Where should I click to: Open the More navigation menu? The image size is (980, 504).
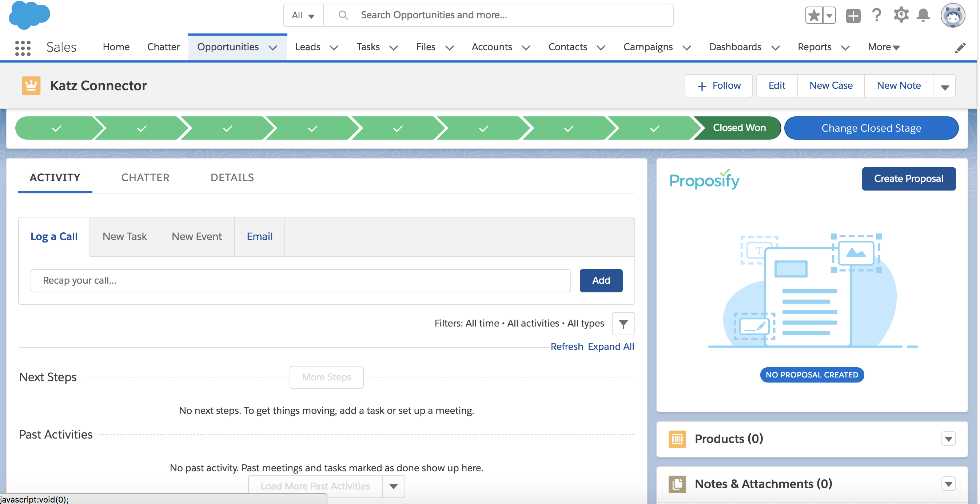(884, 47)
